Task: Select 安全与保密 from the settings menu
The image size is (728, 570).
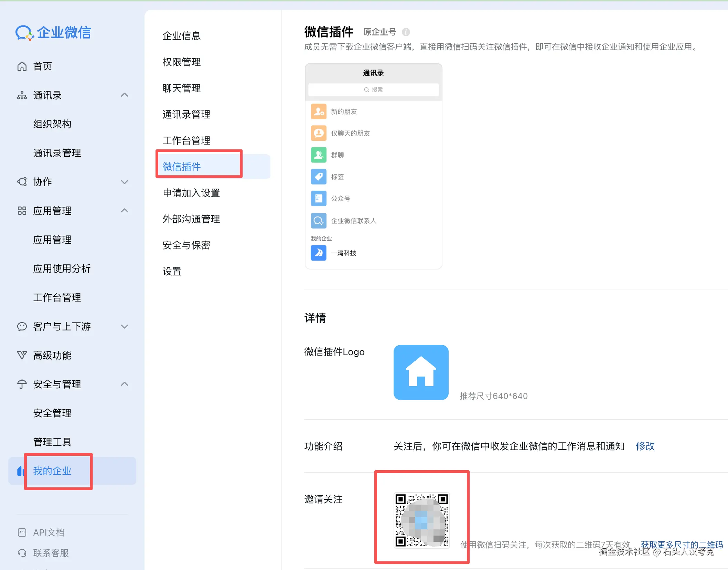Action: point(186,245)
